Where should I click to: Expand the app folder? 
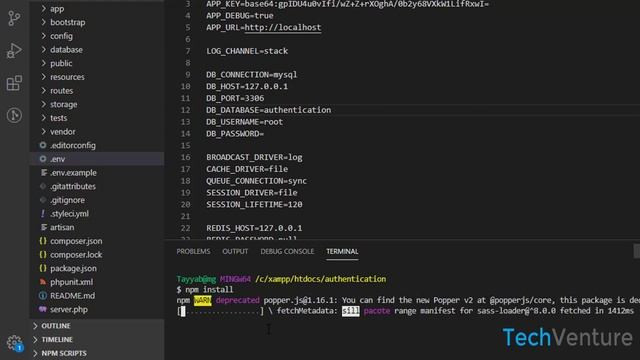pyautogui.click(x=44, y=9)
